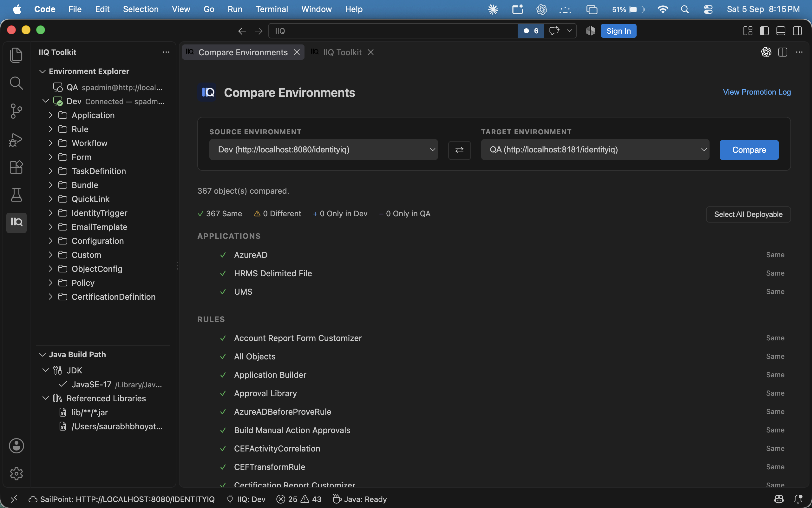Click the Copilot status icon in status bar
Image resolution: width=812 pixels, height=508 pixels.
click(x=779, y=499)
